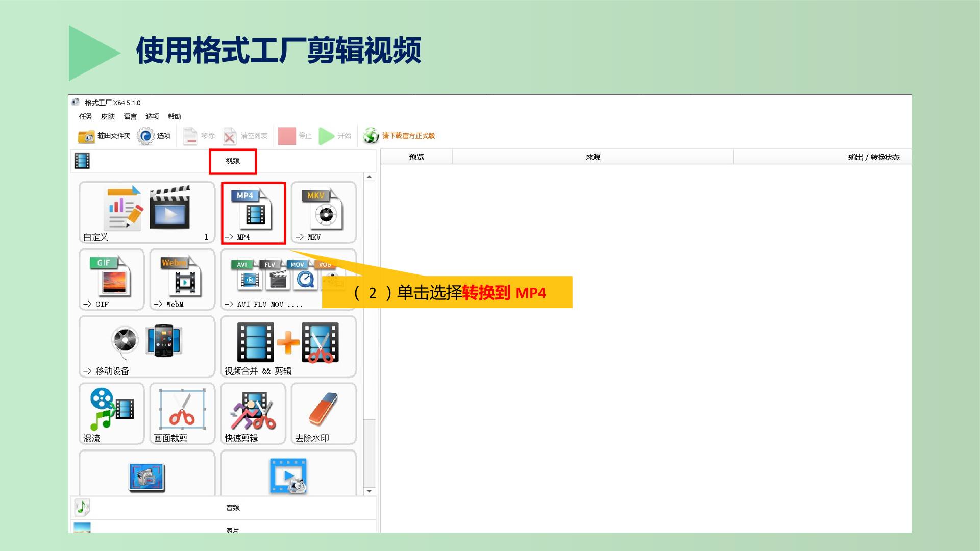Choose the 移动设备 conversion option
The height and width of the screenshot is (551, 980).
[147, 347]
